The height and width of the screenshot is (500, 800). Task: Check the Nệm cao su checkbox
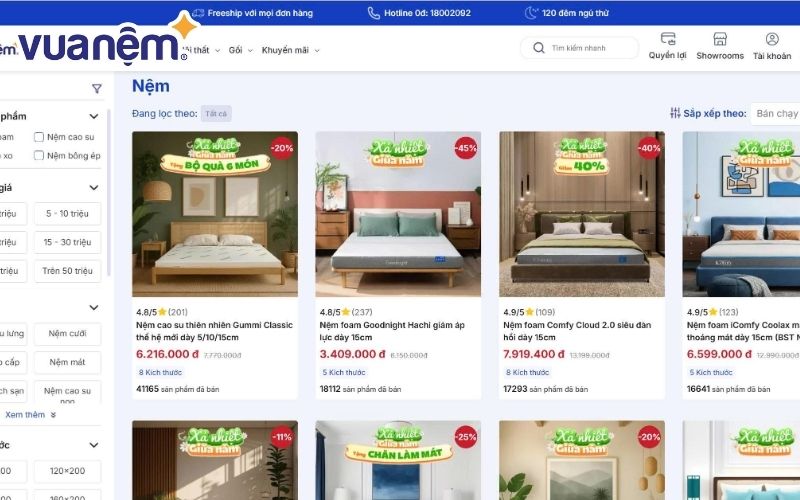coord(39,137)
